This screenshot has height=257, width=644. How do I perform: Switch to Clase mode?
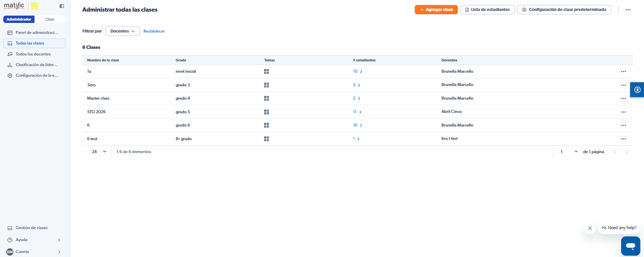tap(50, 19)
